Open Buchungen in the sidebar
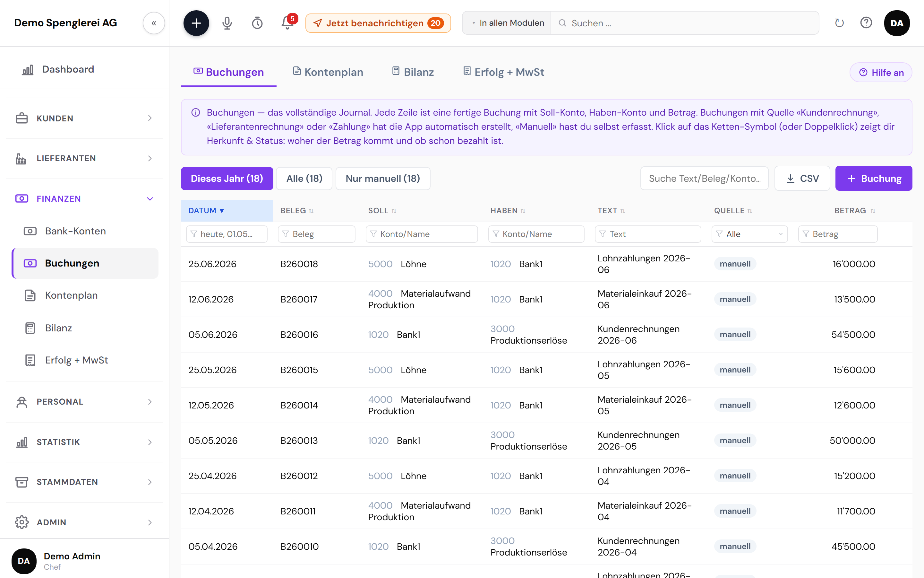924x578 pixels. coord(85,263)
